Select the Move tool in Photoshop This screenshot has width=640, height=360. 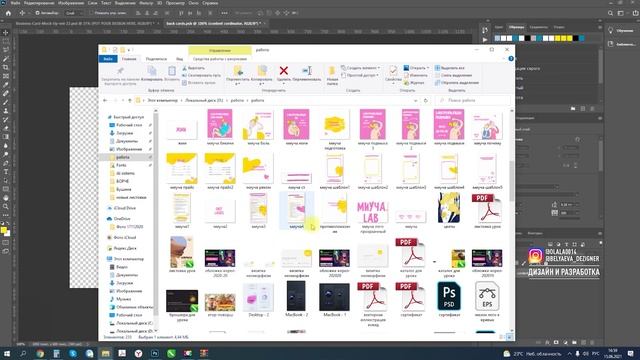coord(6,32)
